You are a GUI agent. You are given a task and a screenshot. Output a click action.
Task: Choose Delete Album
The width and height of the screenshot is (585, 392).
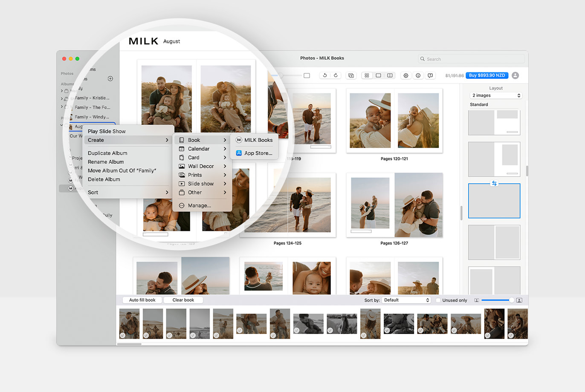[128, 179]
